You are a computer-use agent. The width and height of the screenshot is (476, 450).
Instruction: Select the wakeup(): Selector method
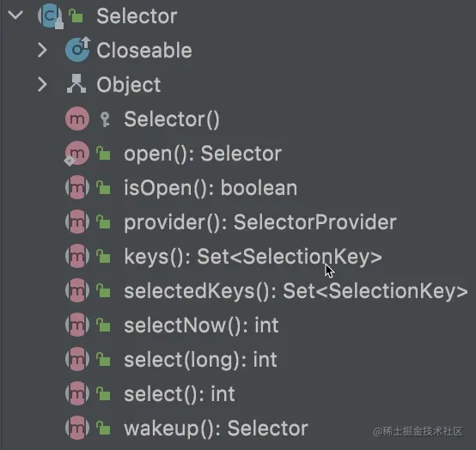pyautogui.click(x=216, y=429)
